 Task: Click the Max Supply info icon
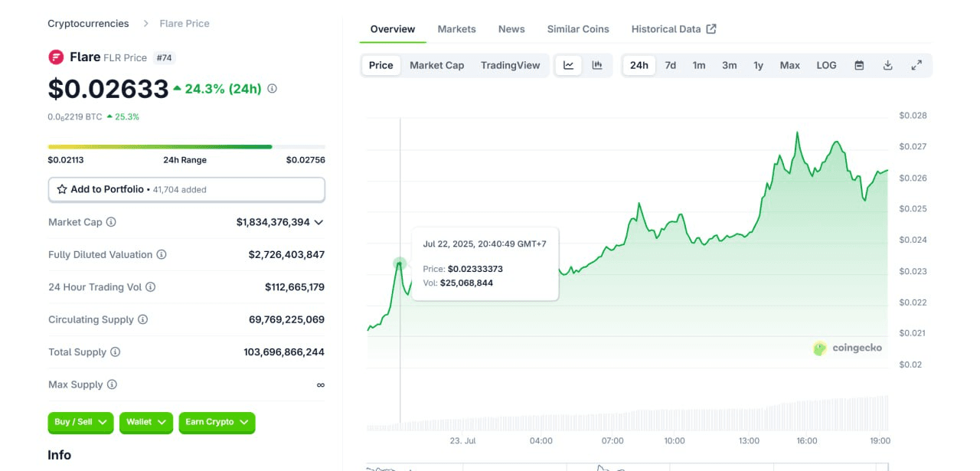(x=112, y=384)
